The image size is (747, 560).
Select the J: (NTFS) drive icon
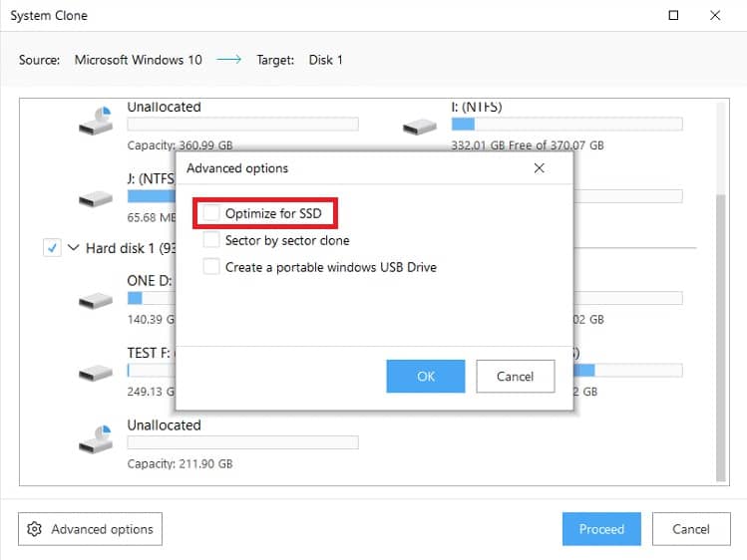pyautogui.click(x=96, y=199)
